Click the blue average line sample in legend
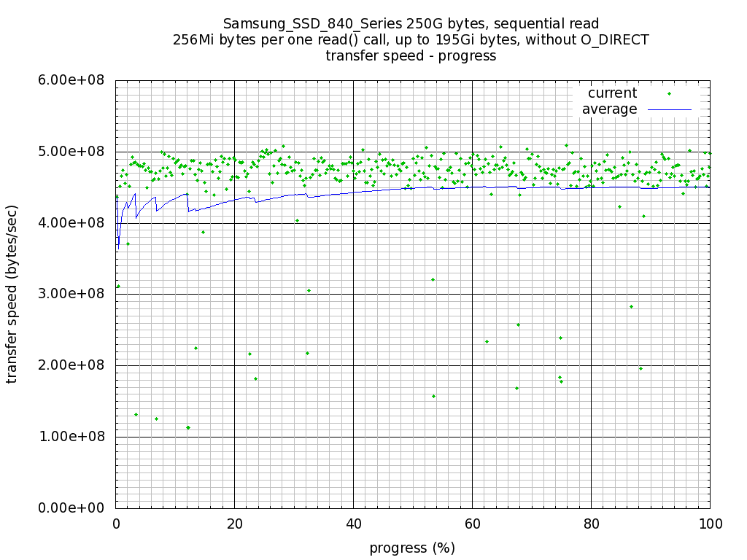 (x=668, y=109)
